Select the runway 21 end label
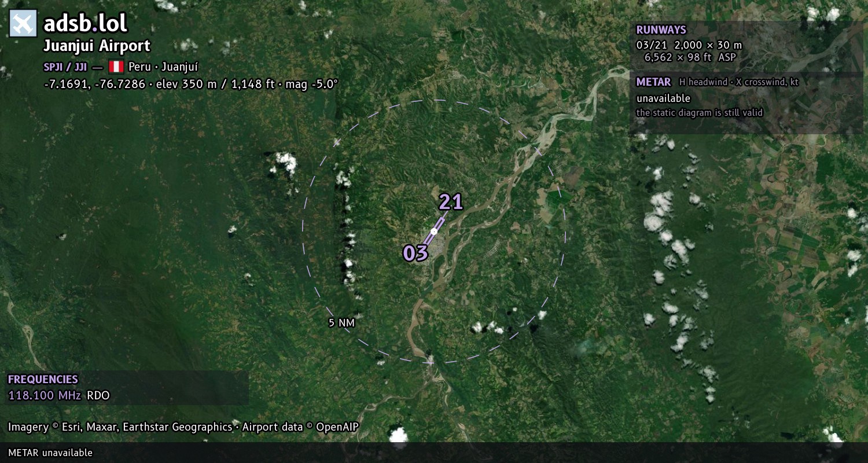Screen dimensions: 868x463 tap(451, 201)
